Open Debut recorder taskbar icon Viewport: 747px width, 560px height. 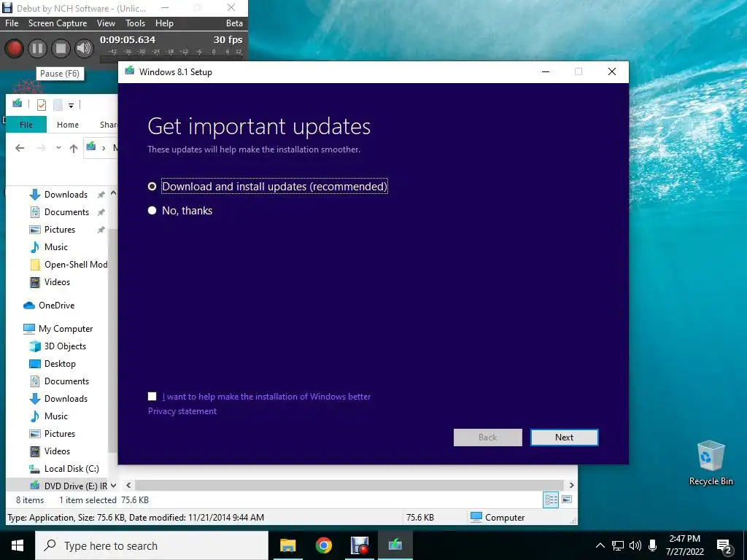359,545
